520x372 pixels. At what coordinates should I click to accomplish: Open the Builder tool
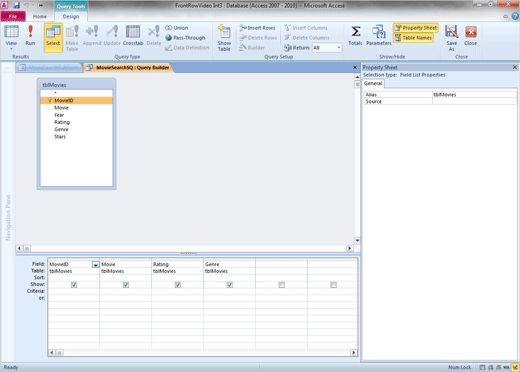pos(252,48)
